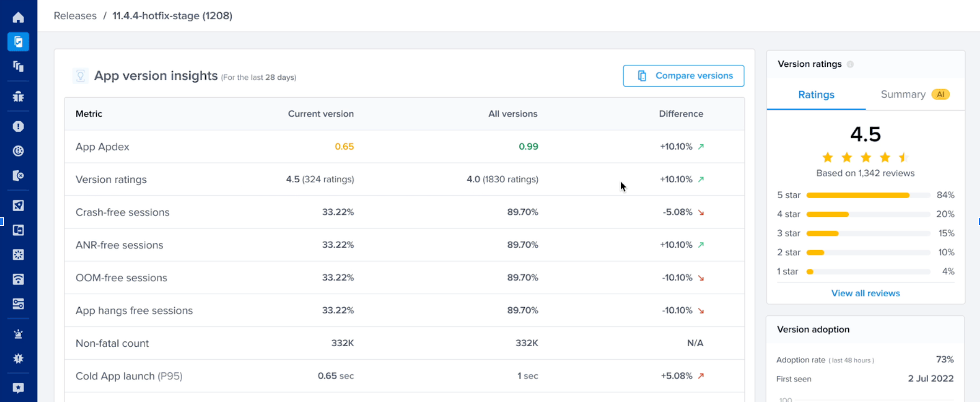
Task: Click the Compare versions button
Action: click(x=683, y=76)
